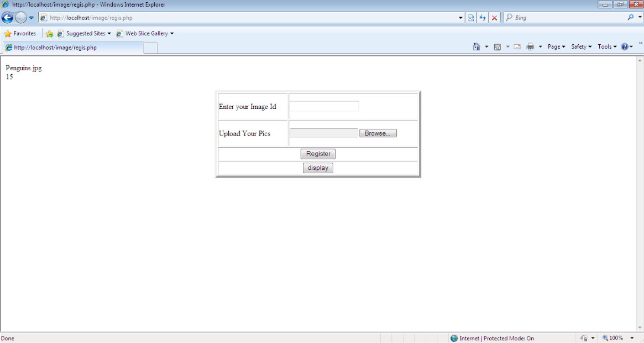The width and height of the screenshot is (644, 343).
Task: Click the Stop (red X) icon
Action: pos(494,17)
